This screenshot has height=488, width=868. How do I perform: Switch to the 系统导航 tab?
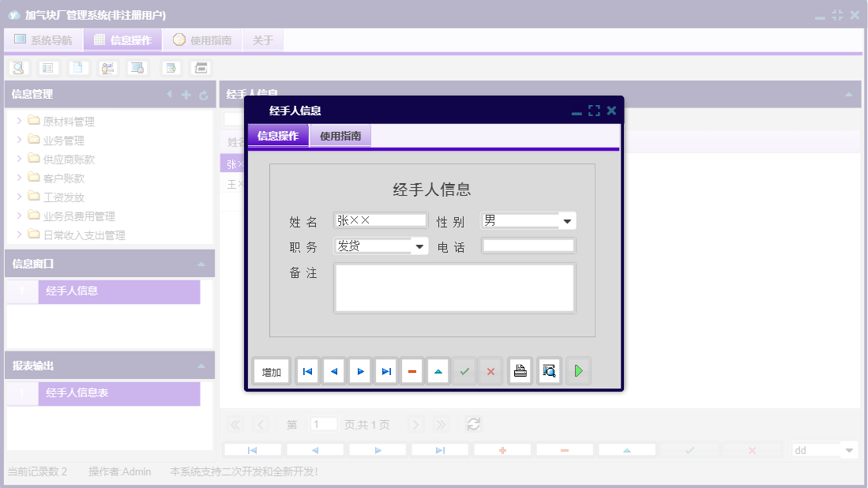click(43, 39)
